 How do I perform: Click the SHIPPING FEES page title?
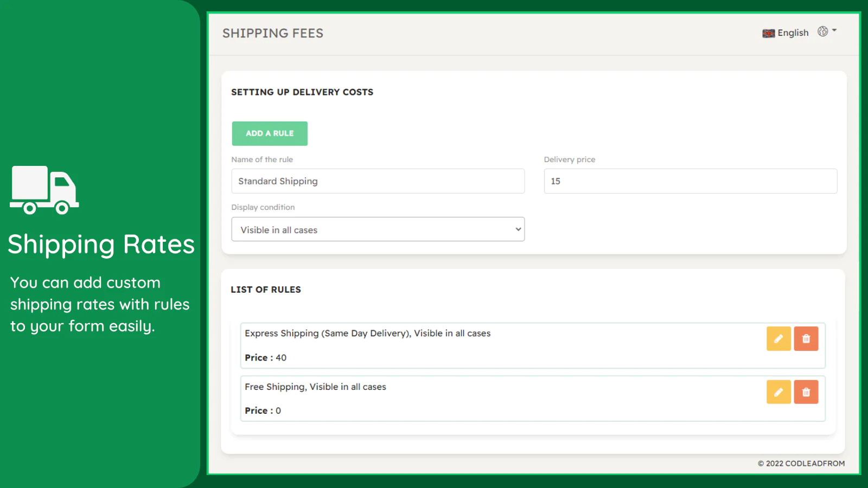click(x=273, y=34)
